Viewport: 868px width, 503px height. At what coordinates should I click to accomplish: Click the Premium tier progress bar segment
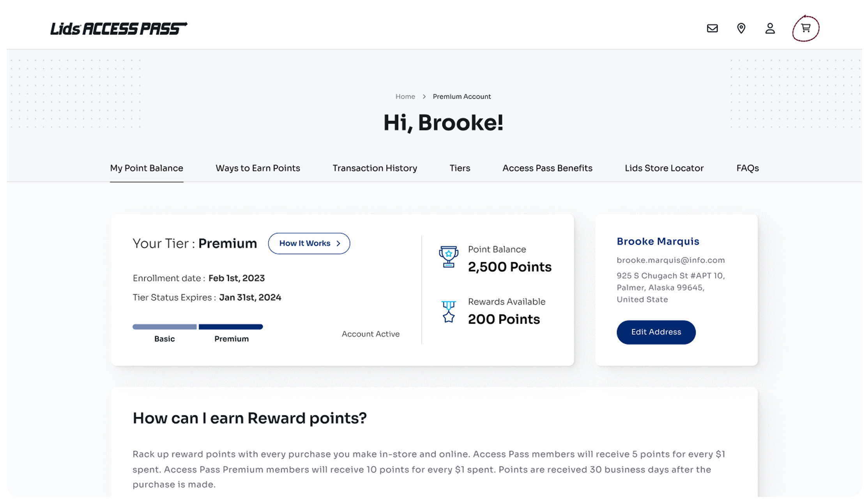[x=231, y=327]
